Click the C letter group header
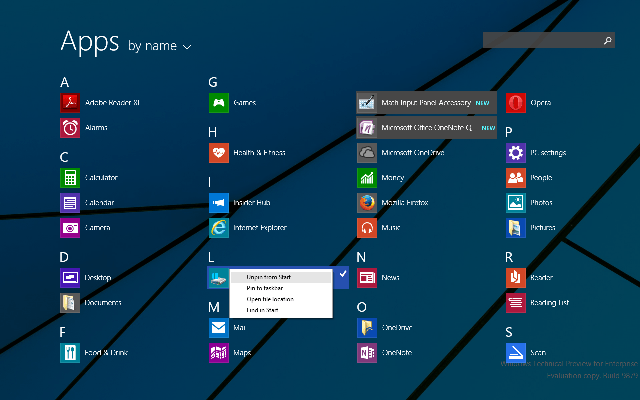This screenshot has width=640, height=400. (x=64, y=157)
